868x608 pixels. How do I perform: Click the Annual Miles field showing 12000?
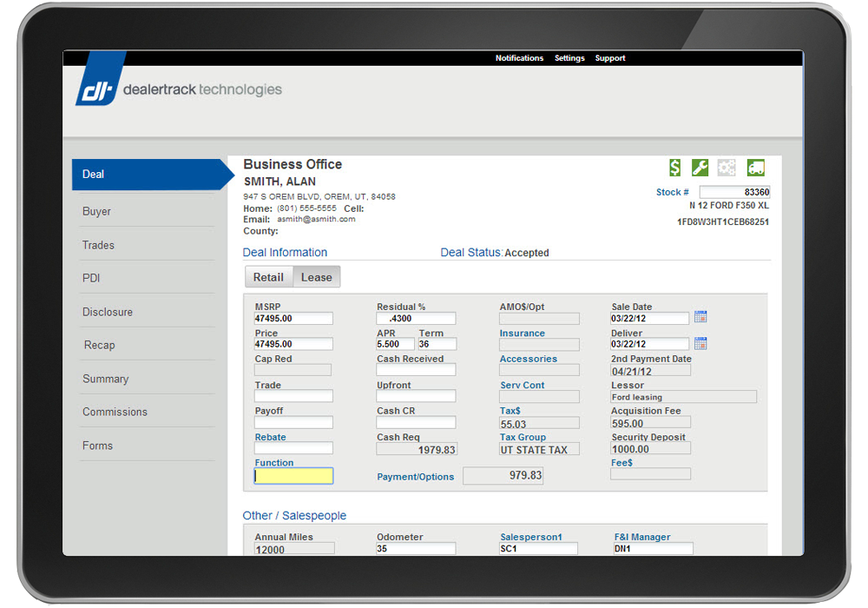point(294,549)
